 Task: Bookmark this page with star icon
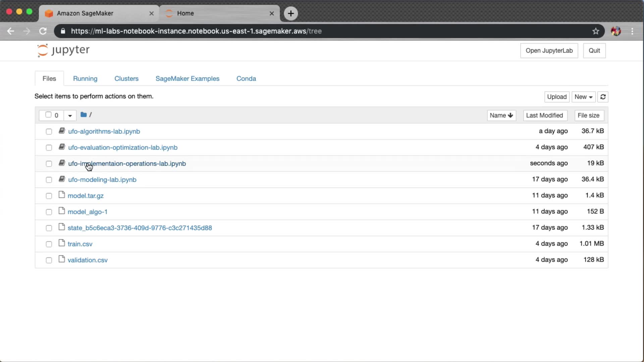tap(595, 31)
